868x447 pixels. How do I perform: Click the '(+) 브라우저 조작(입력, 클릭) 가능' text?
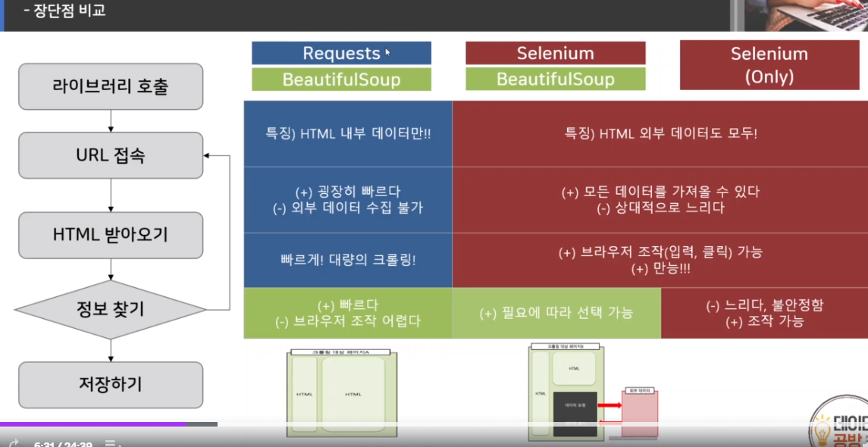coord(660,252)
